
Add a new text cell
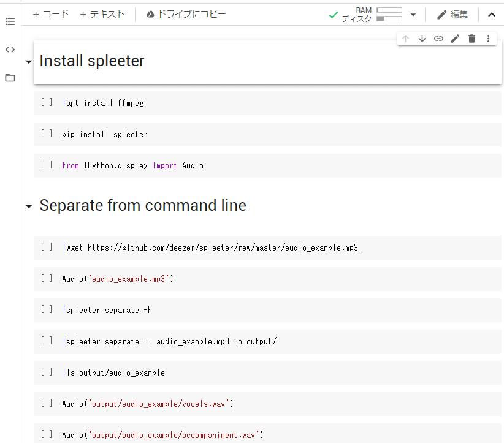tap(102, 14)
